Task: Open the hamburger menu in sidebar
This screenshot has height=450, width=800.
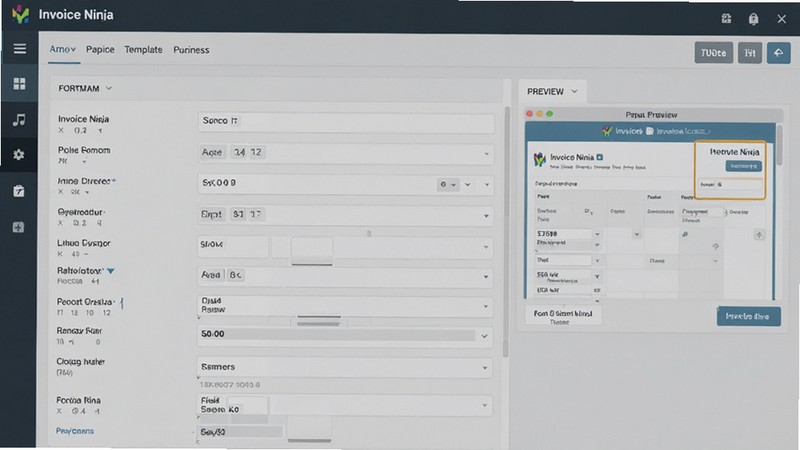Action: (x=19, y=48)
